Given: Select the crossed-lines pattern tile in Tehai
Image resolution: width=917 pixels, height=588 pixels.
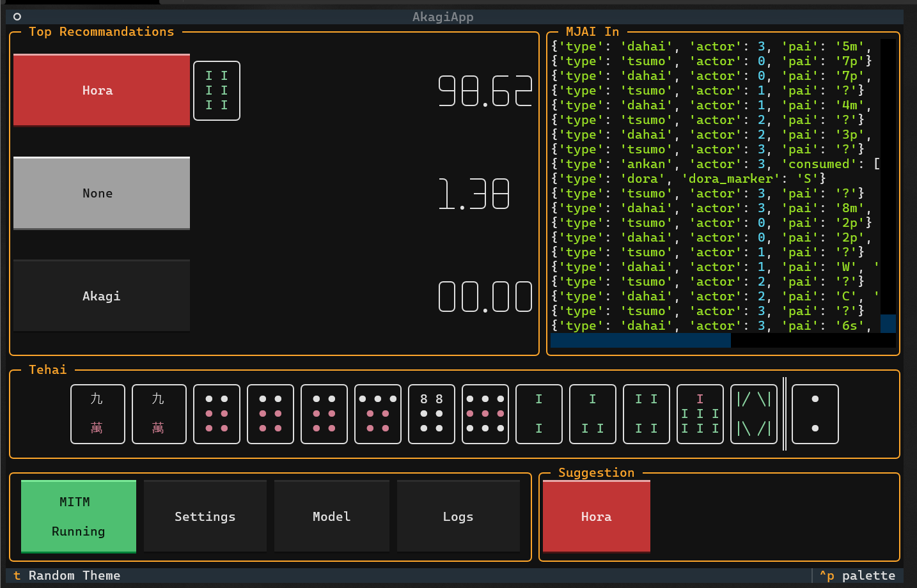Looking at the screenshot, I should click(754, 414).
